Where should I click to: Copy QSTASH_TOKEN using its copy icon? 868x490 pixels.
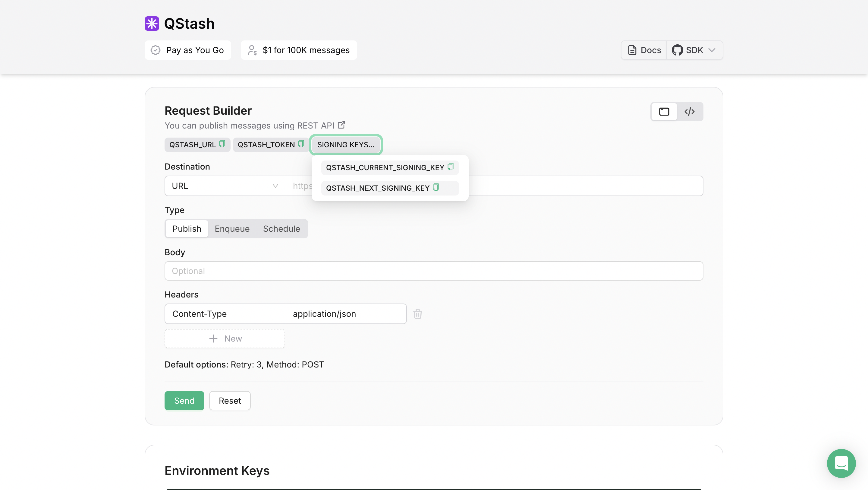(301, 144)
